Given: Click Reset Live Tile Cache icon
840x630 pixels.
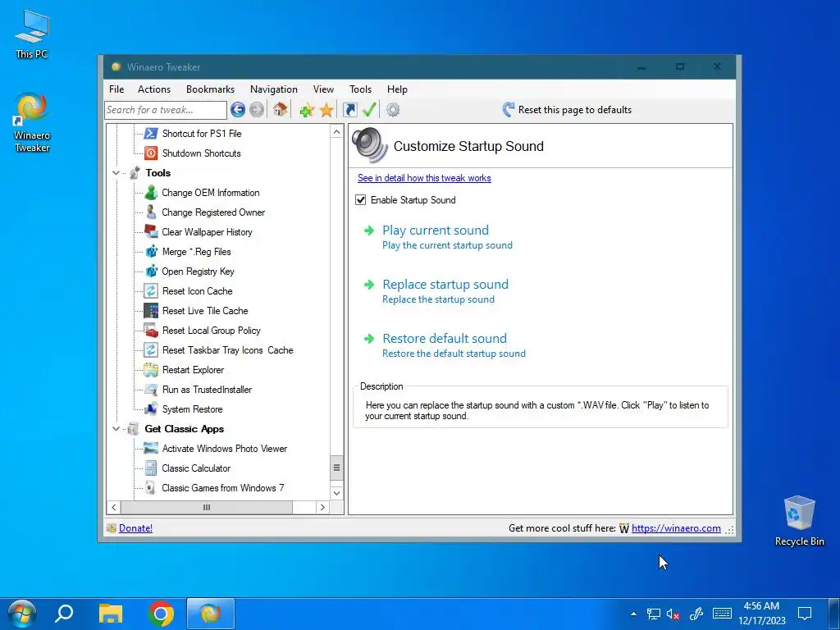Looking at the screenshot, I should tap(151, 311).
